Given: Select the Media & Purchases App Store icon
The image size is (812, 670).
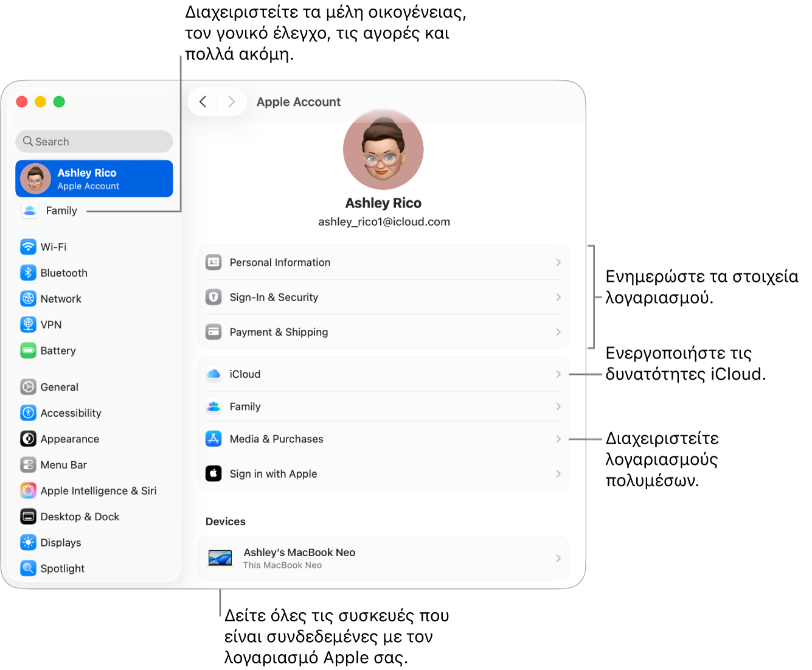Looking at the screenshot, I should [x=213, y=439].
